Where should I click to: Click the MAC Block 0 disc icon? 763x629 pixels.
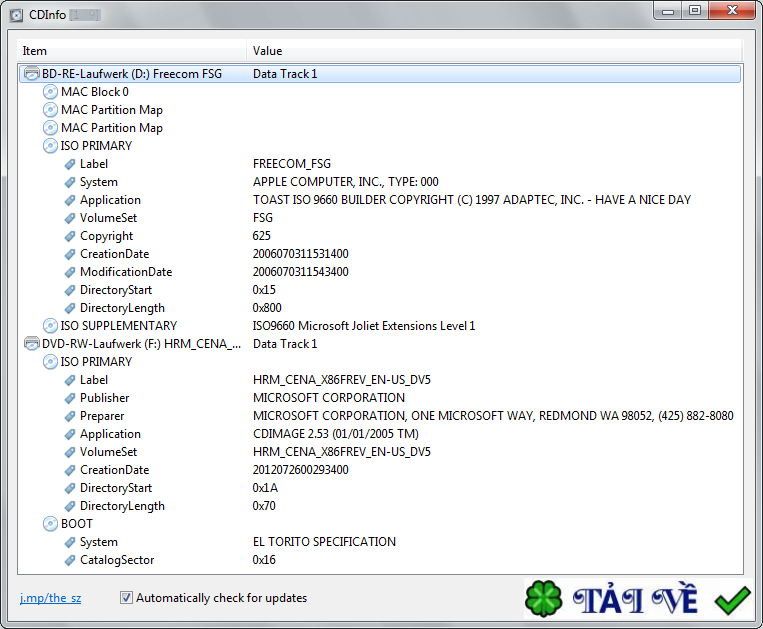pos(50,92)
